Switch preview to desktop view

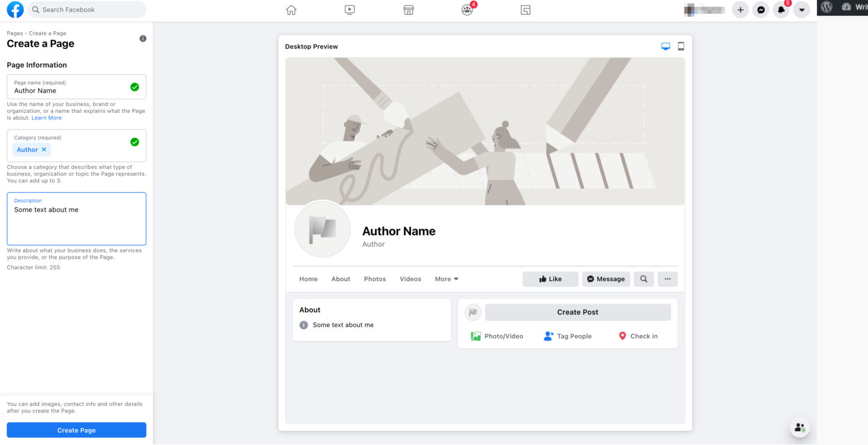tap(665, 46)
